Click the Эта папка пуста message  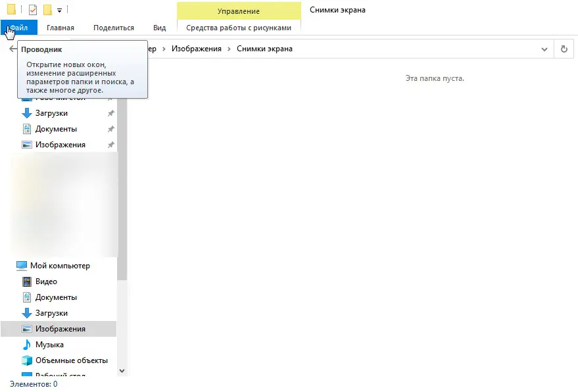[435, 78]
